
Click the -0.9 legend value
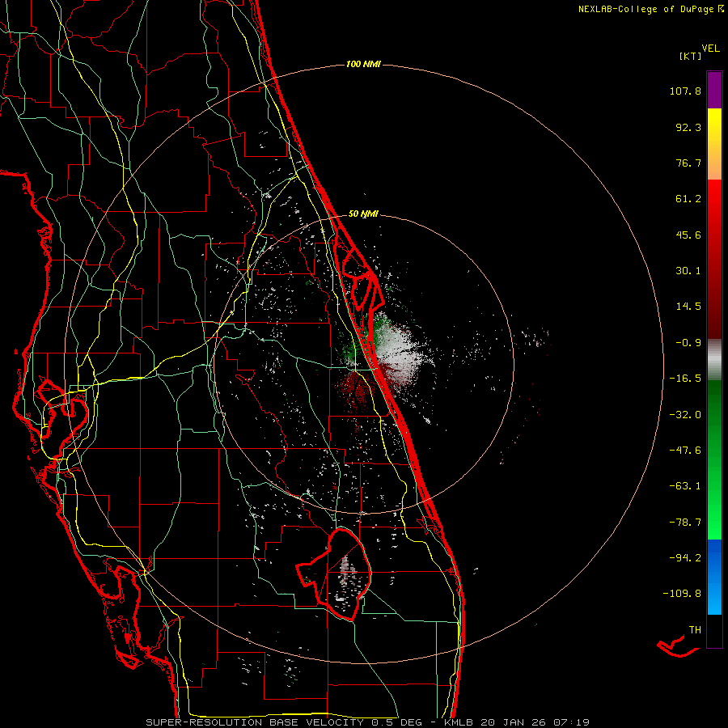pos(688,343)
